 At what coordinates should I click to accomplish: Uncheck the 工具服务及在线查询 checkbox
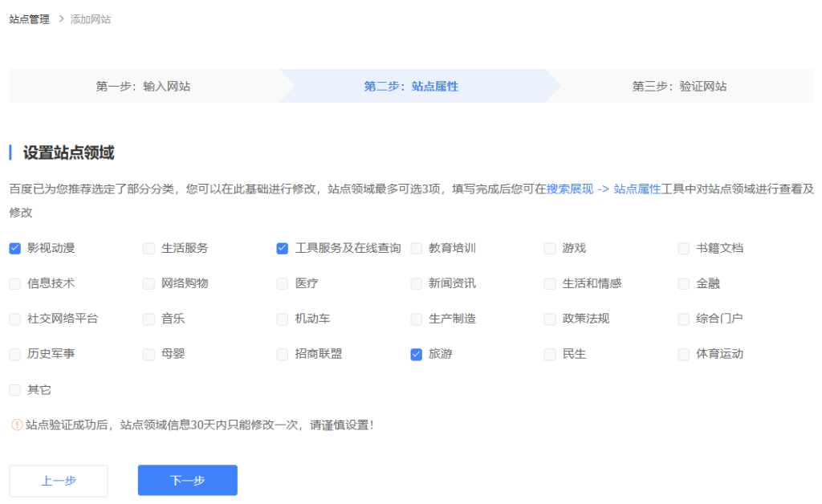coord(283,248)
